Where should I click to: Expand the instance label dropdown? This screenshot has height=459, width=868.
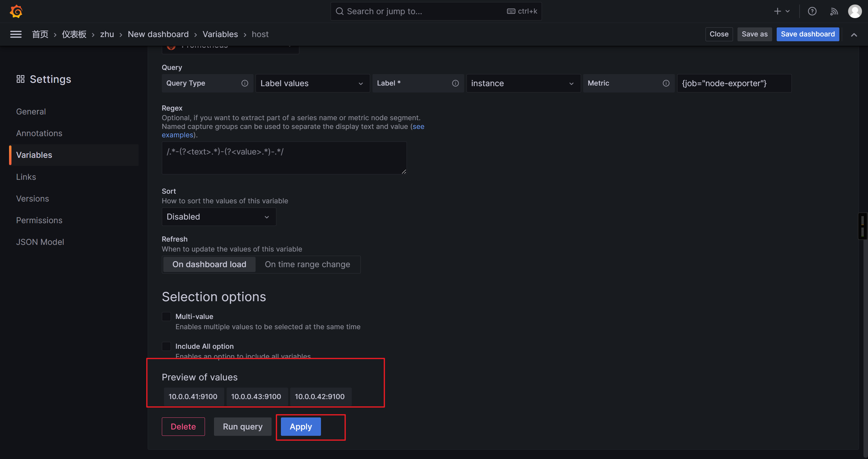point(523,83)
